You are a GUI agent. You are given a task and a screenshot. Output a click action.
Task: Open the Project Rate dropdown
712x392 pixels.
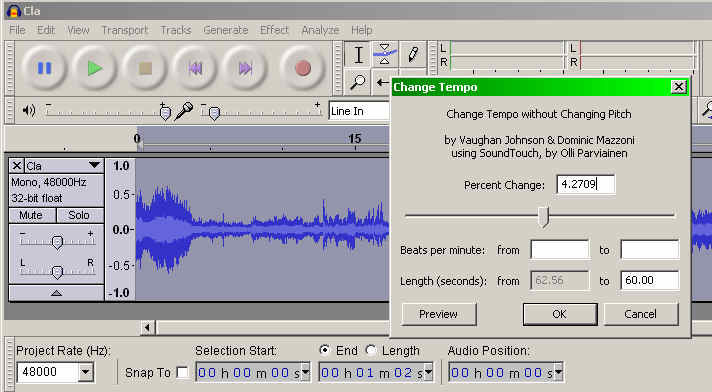[85, 372]
